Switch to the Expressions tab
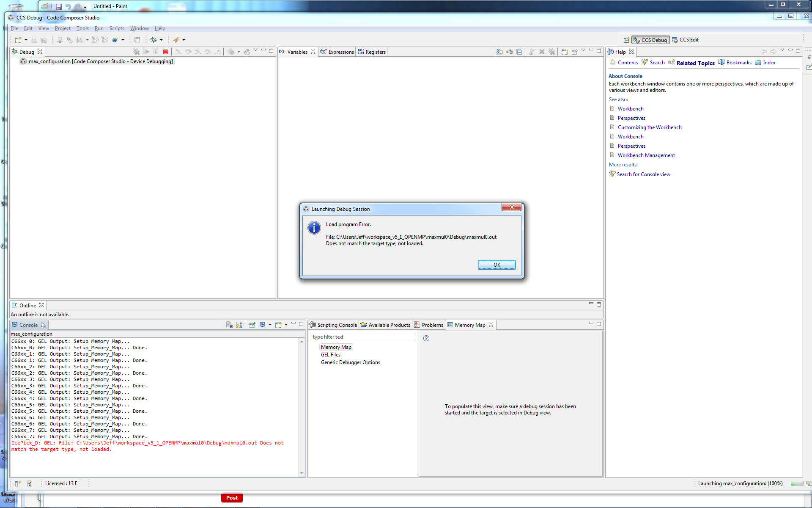The image size is (812, 508). 337,52
